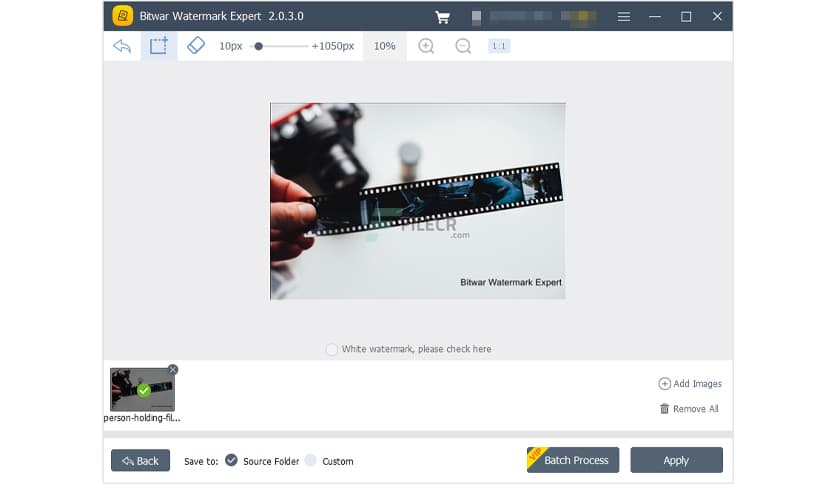This screenshot has height=484, width=836.
Task: Select the eraser tool
Action: [196, 45]
